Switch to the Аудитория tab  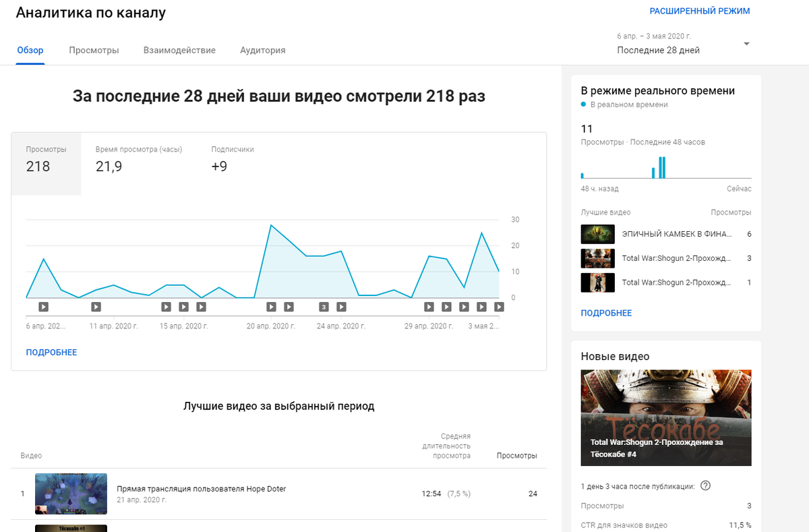tap(263, 50)
